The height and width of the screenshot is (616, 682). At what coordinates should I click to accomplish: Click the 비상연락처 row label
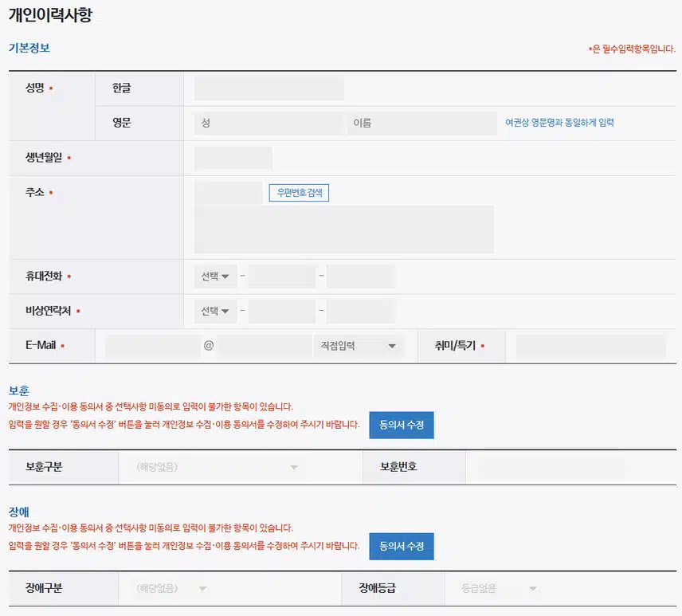coord(49,311)
